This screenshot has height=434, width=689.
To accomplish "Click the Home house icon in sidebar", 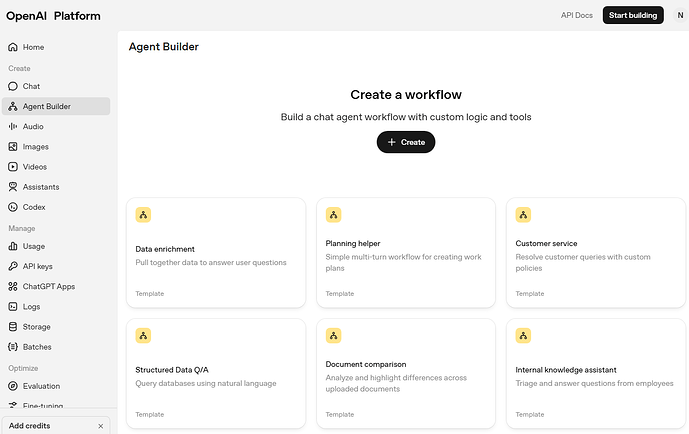I will (x=13, y=47).
